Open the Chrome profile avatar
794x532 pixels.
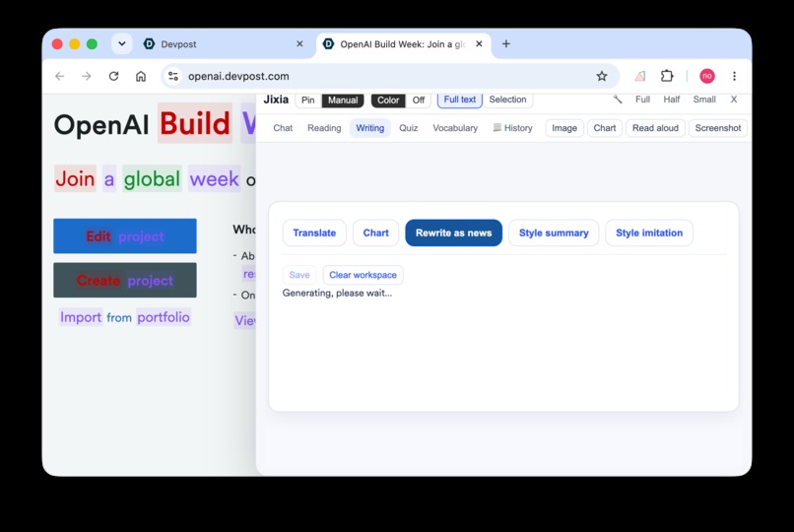tap(707, 76)
